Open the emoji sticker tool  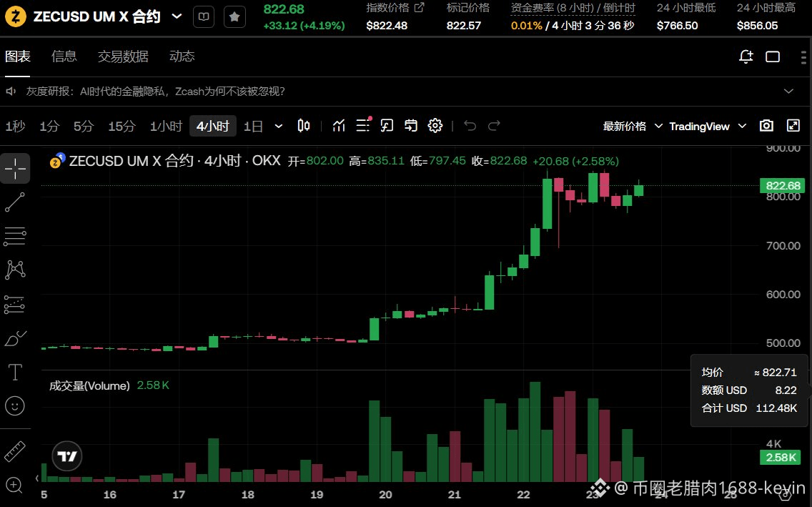[x=15, y=406]
